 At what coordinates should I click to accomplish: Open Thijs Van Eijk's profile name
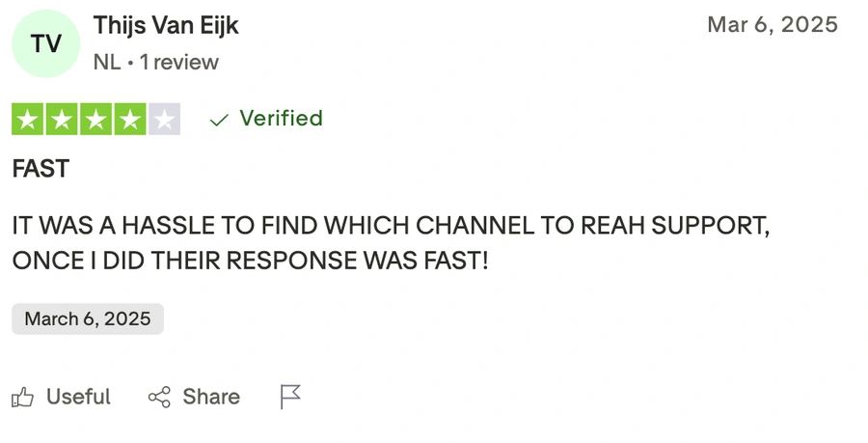(x=166, y=26)
